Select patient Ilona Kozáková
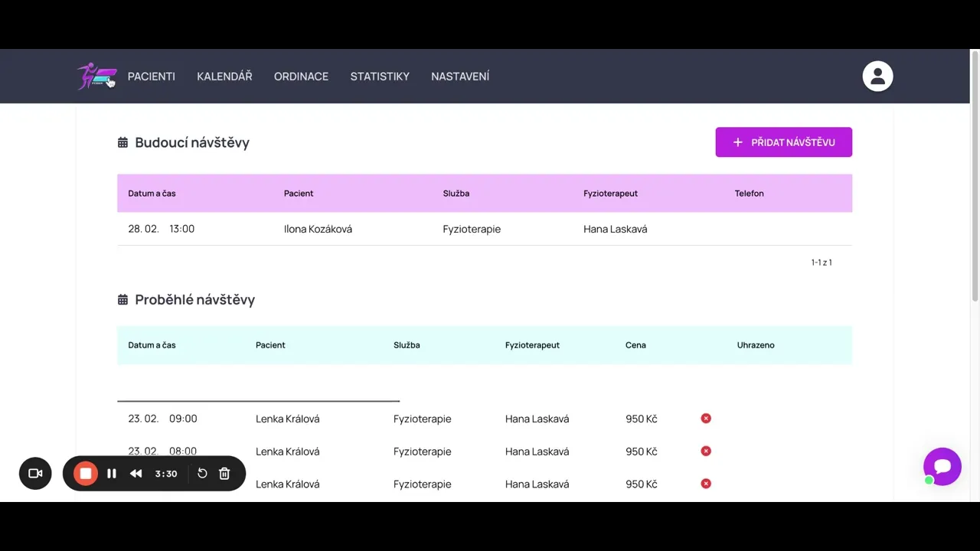Screen dimensions: 980x551 click(318, 229)
